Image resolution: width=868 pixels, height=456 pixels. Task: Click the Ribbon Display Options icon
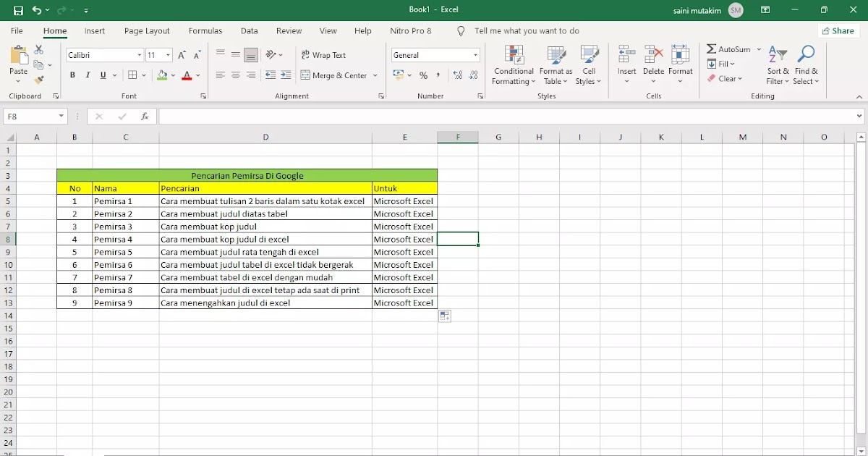point(765,10)
